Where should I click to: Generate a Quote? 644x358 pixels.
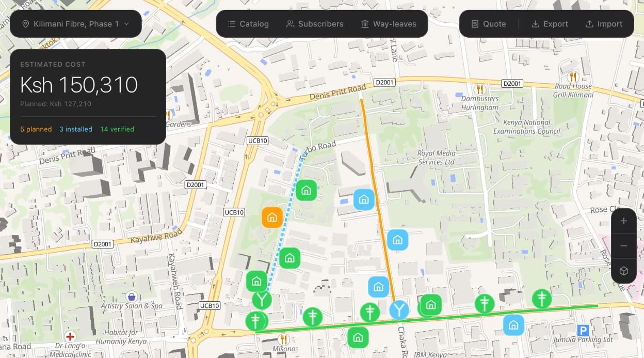click(489, 24)
